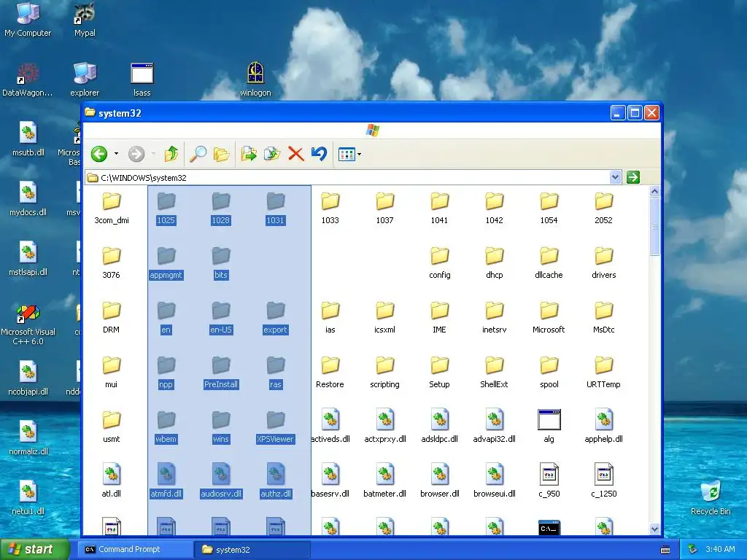Click the red Delete X icon
747x560 pixels.
(296, 154)
